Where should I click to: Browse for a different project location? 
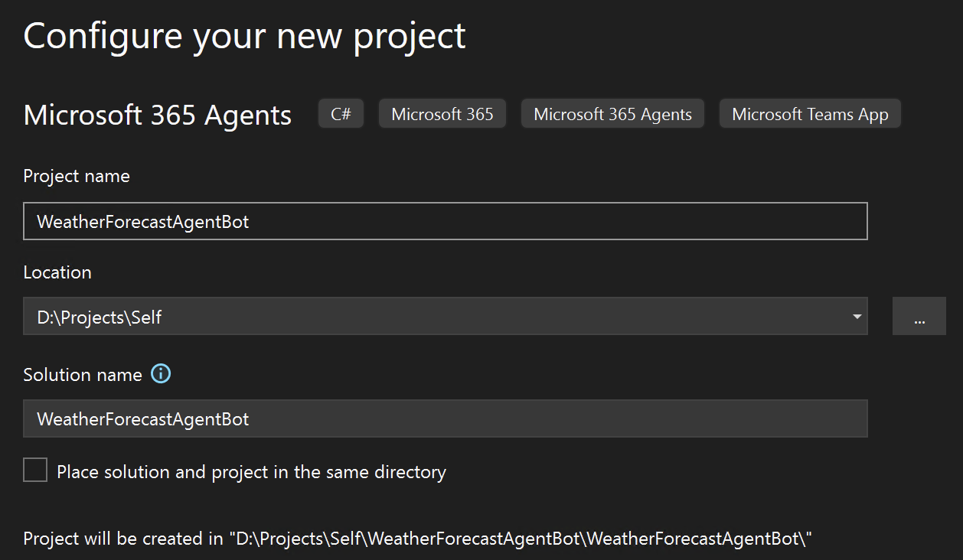[919, 316]
